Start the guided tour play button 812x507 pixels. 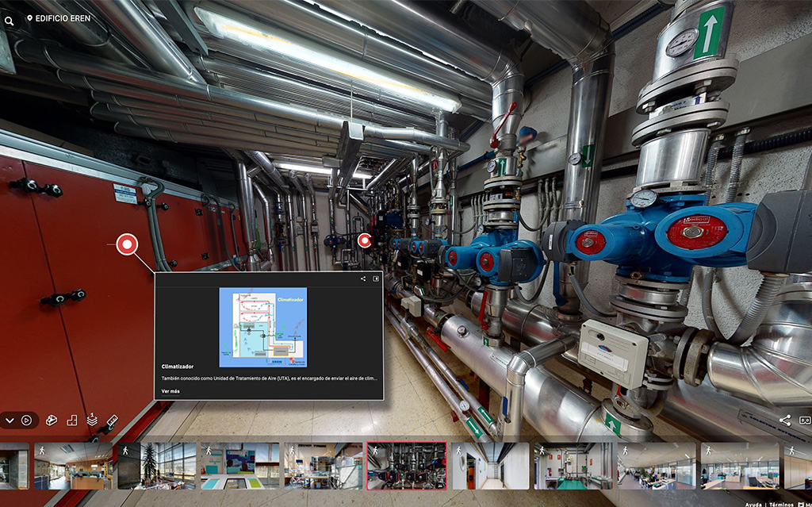26,421
